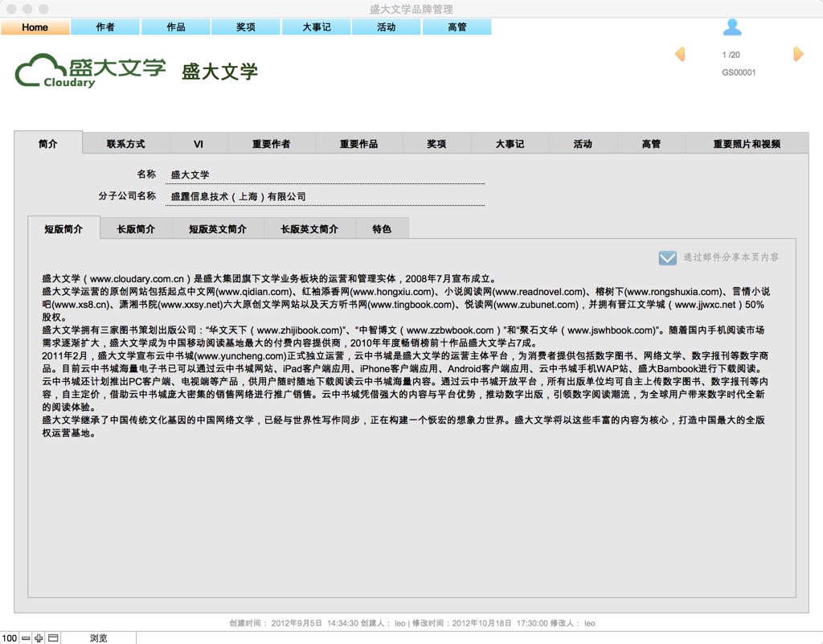Select the 特色 sub-tab
The height and width of the screenshot is (644, 823).
coord(382,229)
